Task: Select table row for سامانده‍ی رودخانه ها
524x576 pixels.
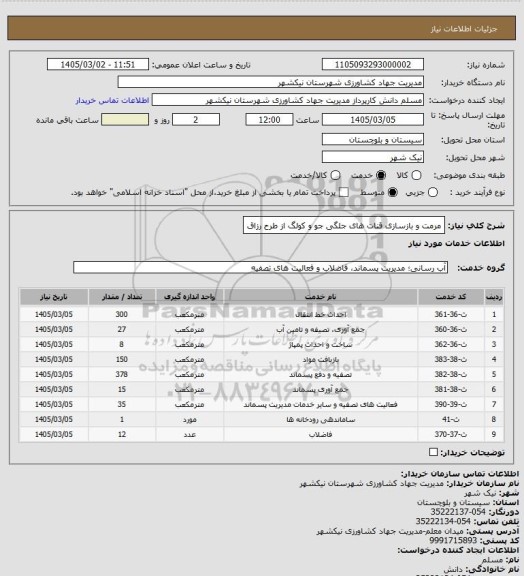Action: tap(261, 420)
